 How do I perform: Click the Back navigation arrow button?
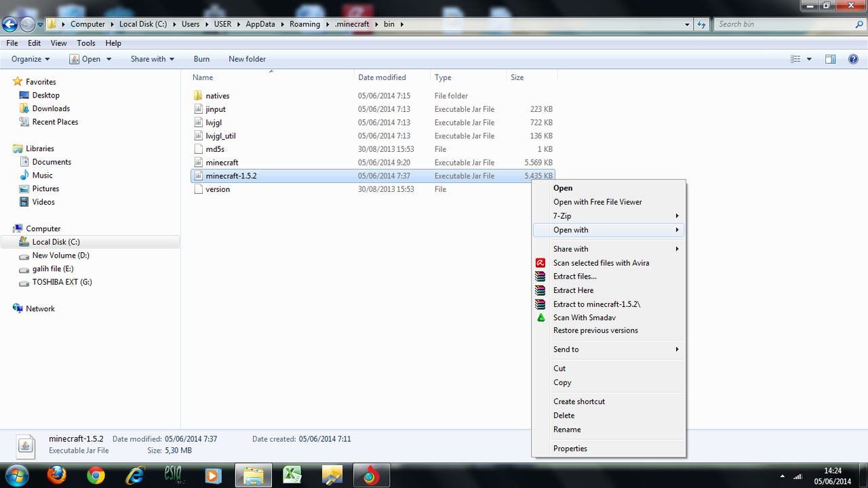click(x=9, y=24)
